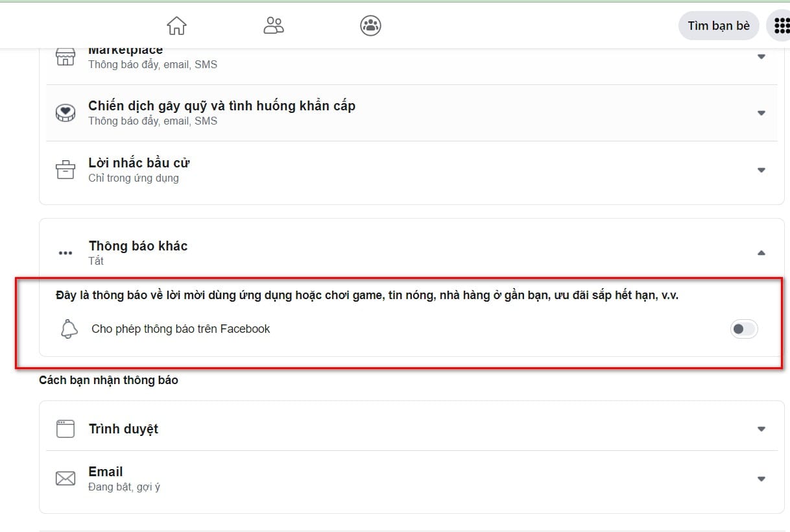Click the bell icon next to Cho phép thông báo
This screenshot has height=532, width=790.
point(69,330)
